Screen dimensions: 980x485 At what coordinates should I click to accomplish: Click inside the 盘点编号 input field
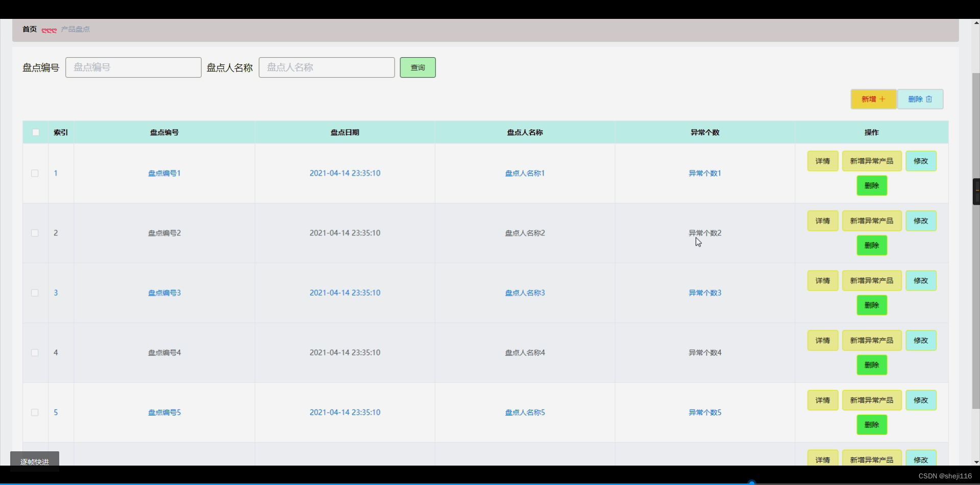coord(133,67)
